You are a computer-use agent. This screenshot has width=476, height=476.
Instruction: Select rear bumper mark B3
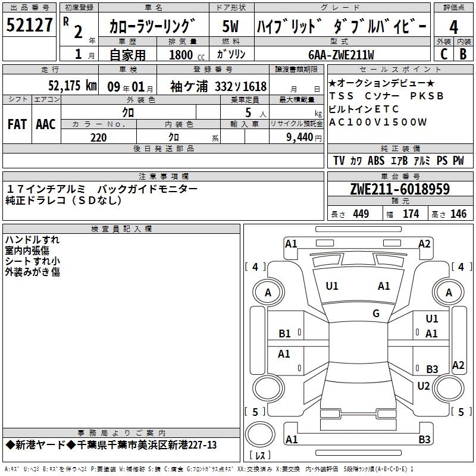[424, 439]
